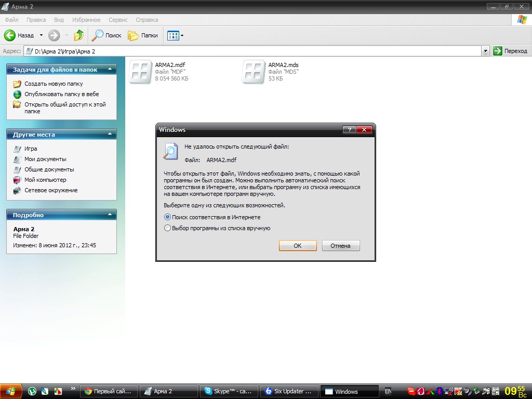Click the Отмена cancel button

[341, 246]
